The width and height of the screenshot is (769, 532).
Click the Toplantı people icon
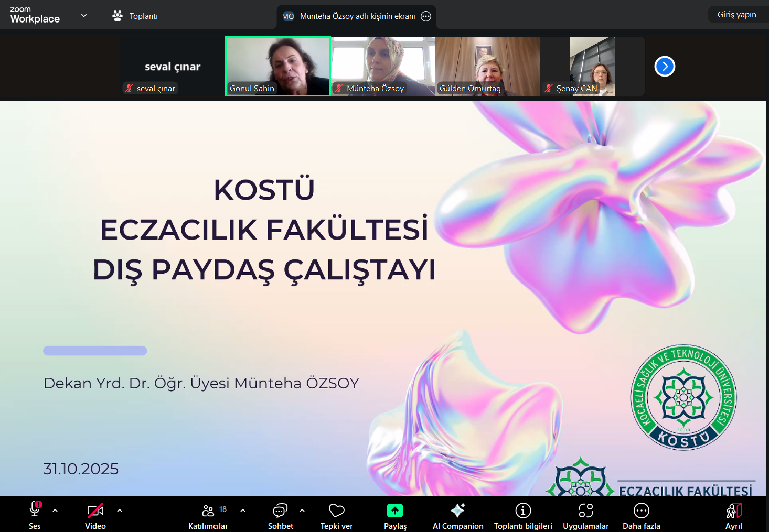click(118, 16)
